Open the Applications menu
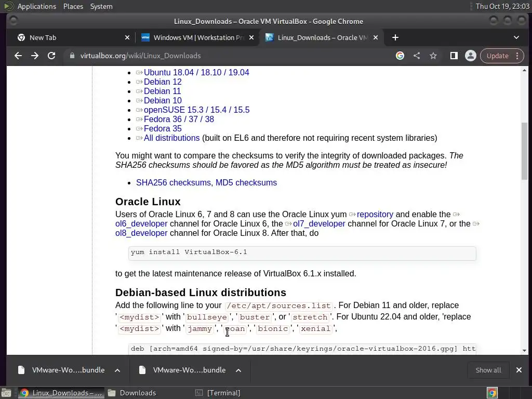Screen dimensions: 532x399 (x=37, y=6)
